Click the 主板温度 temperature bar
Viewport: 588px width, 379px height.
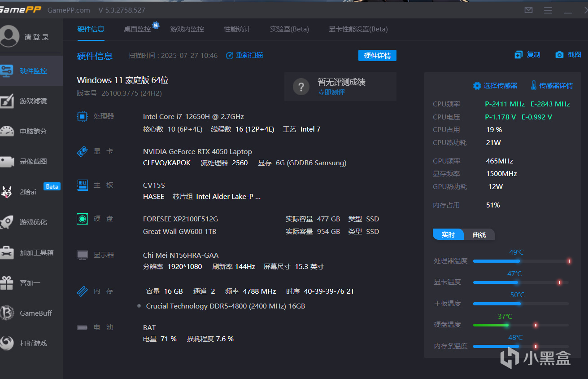click(521, 304)
